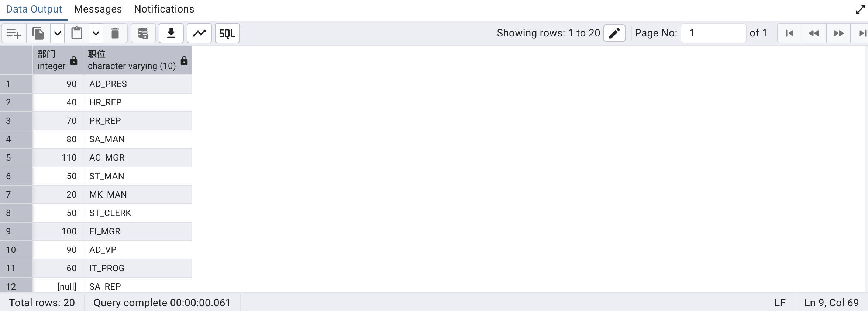Go to the next page button
868x311 pixels.
pos(838,33)
